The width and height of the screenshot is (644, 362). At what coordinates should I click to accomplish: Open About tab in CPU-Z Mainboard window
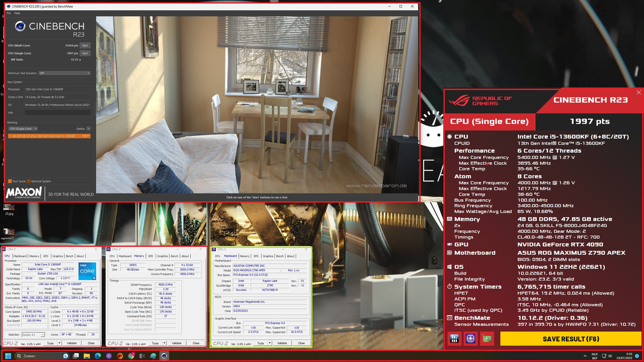(x=291, y=256)
